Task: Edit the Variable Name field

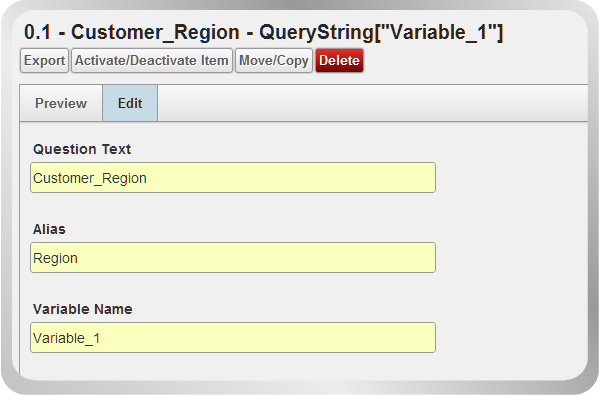Action: tap(233, 338)
